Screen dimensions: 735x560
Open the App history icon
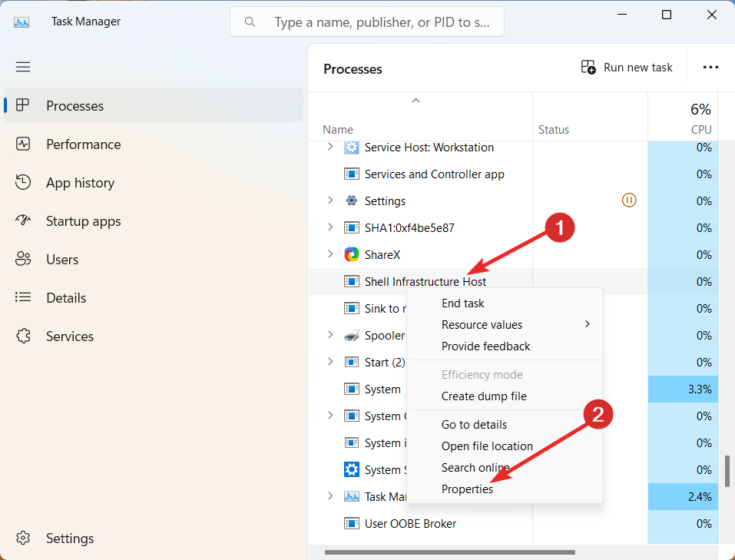click(23, 183)
